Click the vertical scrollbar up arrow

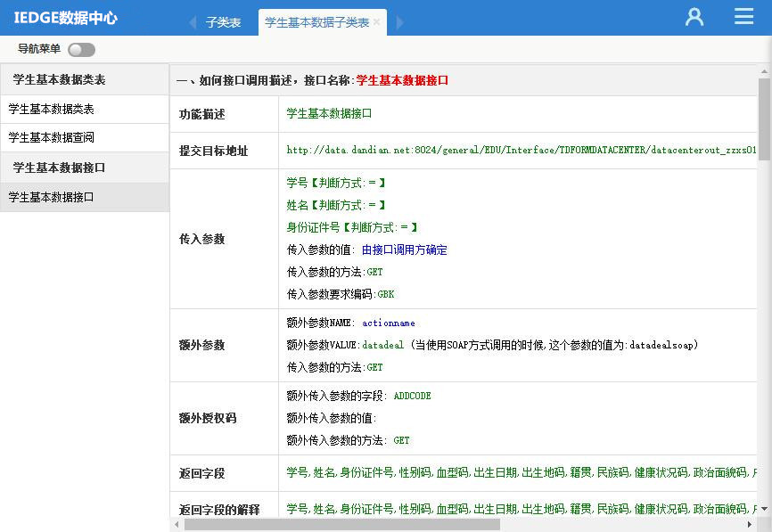point(764,71)
